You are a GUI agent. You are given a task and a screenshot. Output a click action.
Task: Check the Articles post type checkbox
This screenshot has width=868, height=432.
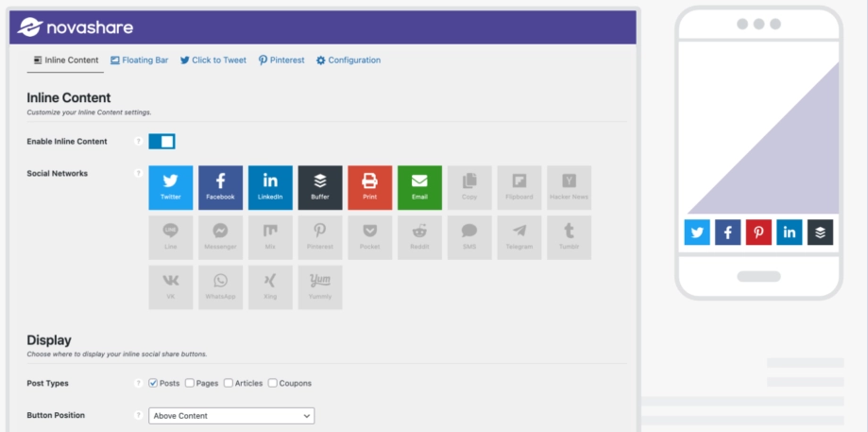(229, 383)
